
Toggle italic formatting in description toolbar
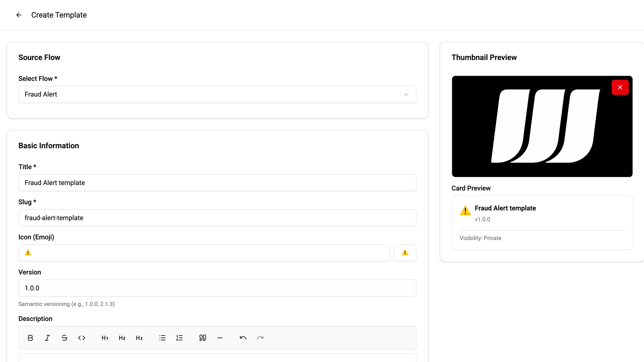[47, 338]
